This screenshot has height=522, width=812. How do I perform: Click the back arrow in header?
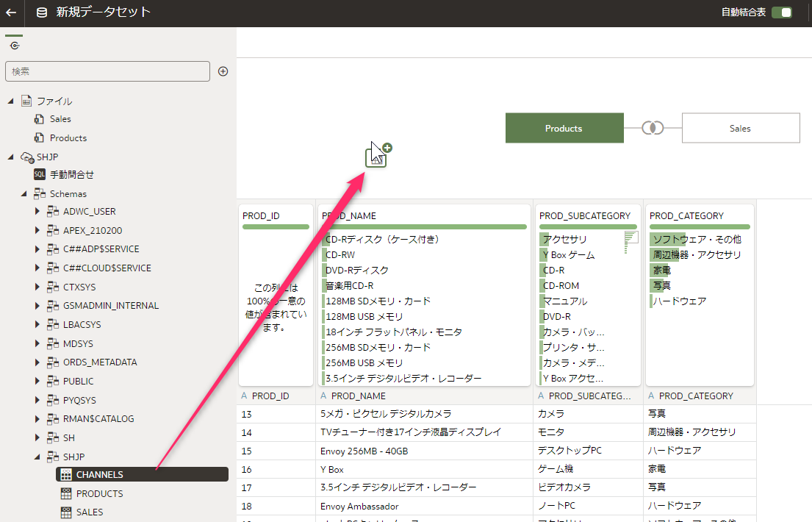[11, 12]
